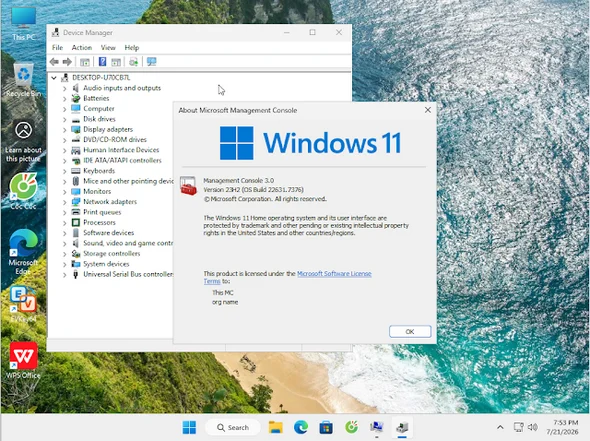Click OK in the About dialog
The width and height of the screenshot is (590, 441).
pyautogui.click(x=410, y=332)
